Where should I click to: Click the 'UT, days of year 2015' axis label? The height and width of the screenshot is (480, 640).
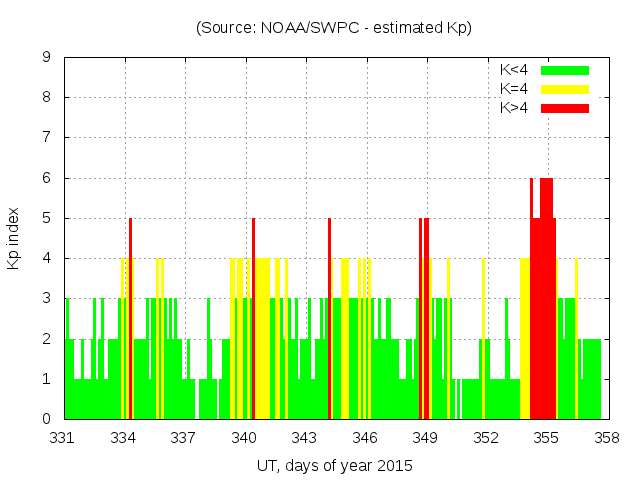coord(334,465)
